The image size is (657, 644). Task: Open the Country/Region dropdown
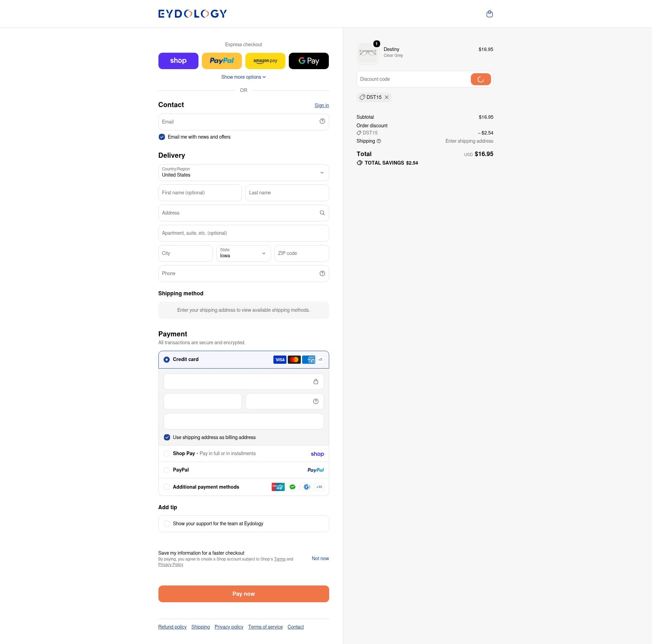pyautogui.click(x=244, y=172)
